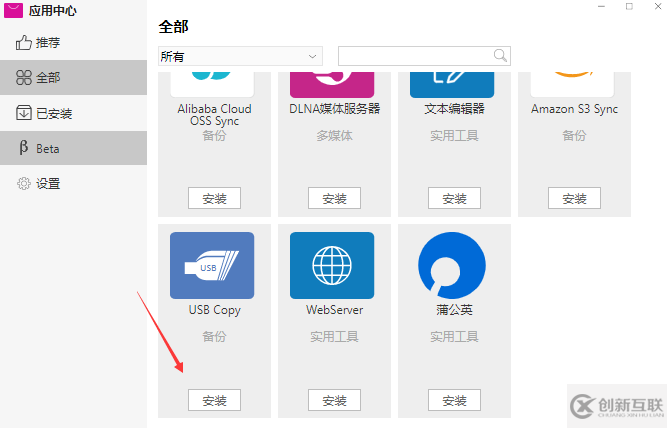
Task: Go to the 已安装 installed section
Action: pos(73,113)
